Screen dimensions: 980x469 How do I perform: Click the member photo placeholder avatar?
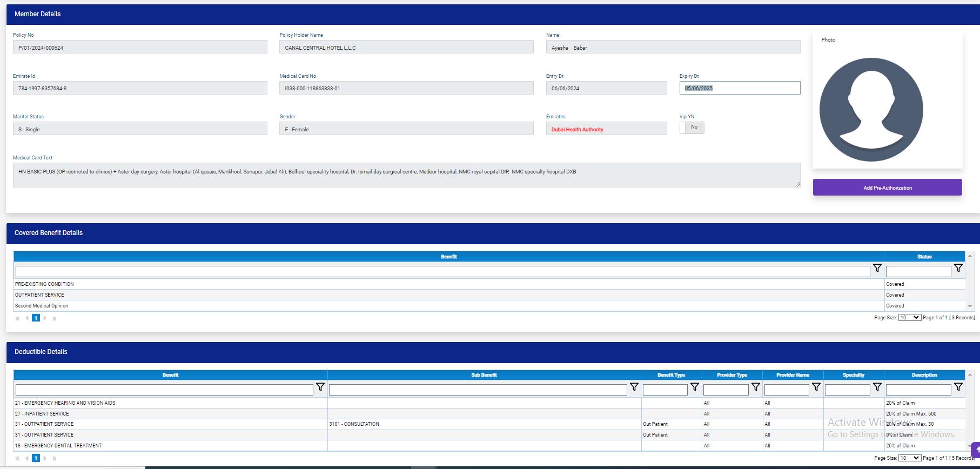pos(871,110)
